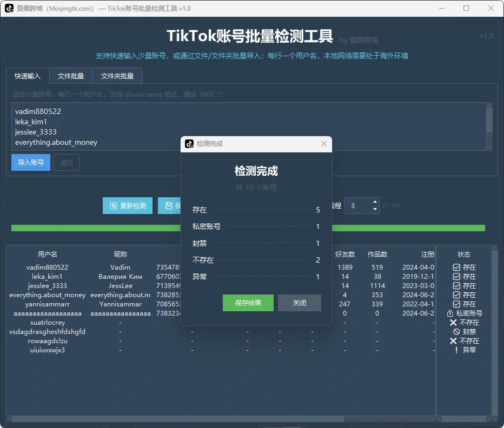Click 关闭 button in dialog
504x428 pixels.
tap(299, 303)
